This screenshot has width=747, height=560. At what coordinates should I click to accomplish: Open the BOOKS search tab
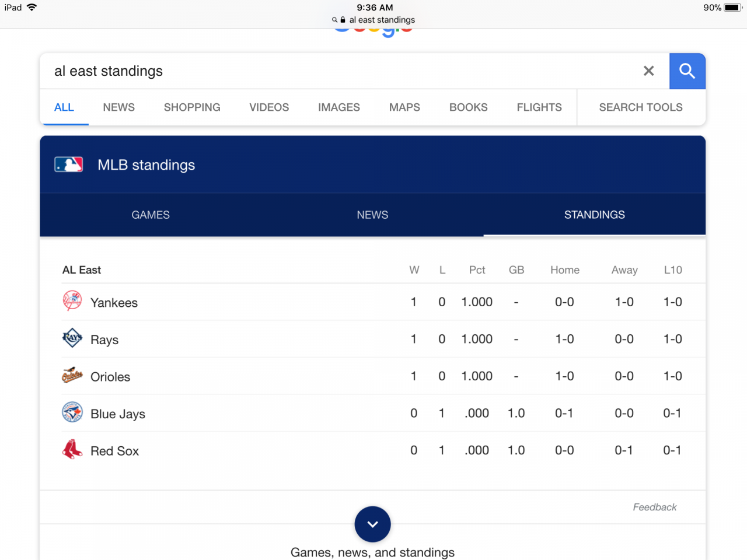click(469, 107)
